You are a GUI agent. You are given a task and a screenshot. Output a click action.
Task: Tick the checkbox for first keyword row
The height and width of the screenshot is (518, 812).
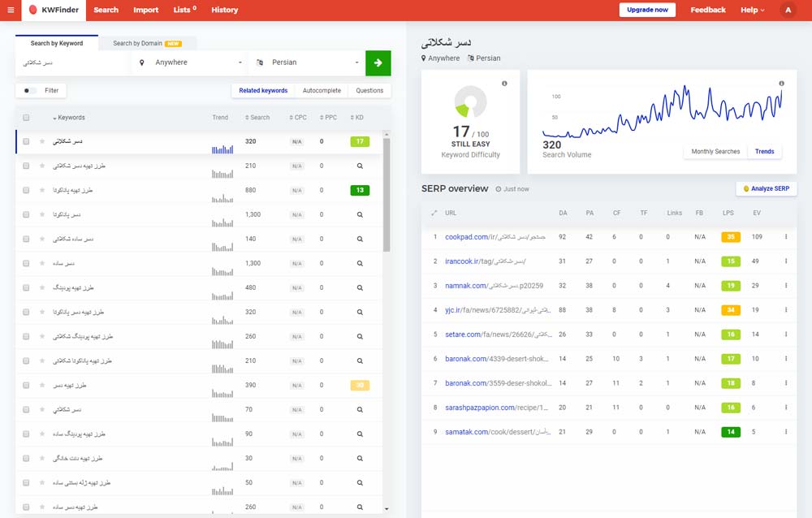click(x=26, y=141)
